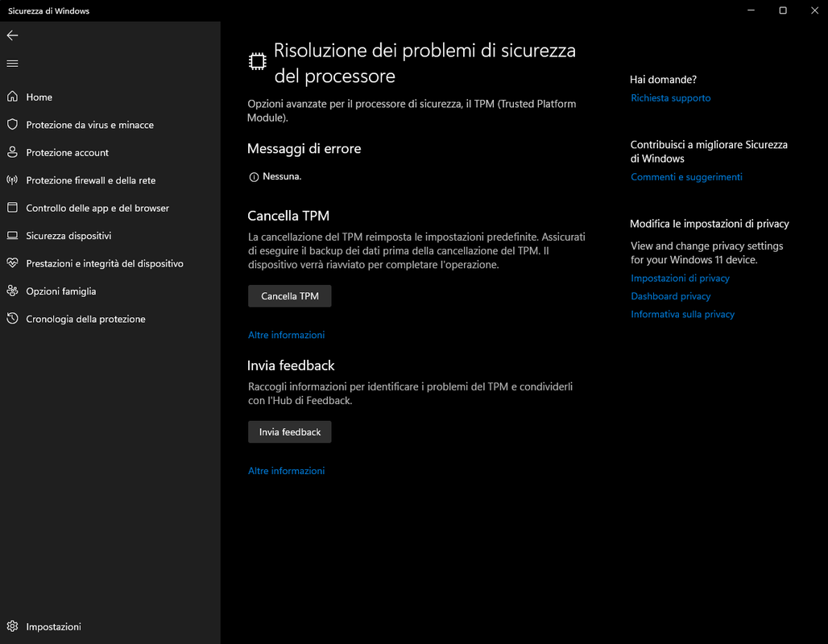Click the Home house icon
Screen dimensions: 828x644
12,97
